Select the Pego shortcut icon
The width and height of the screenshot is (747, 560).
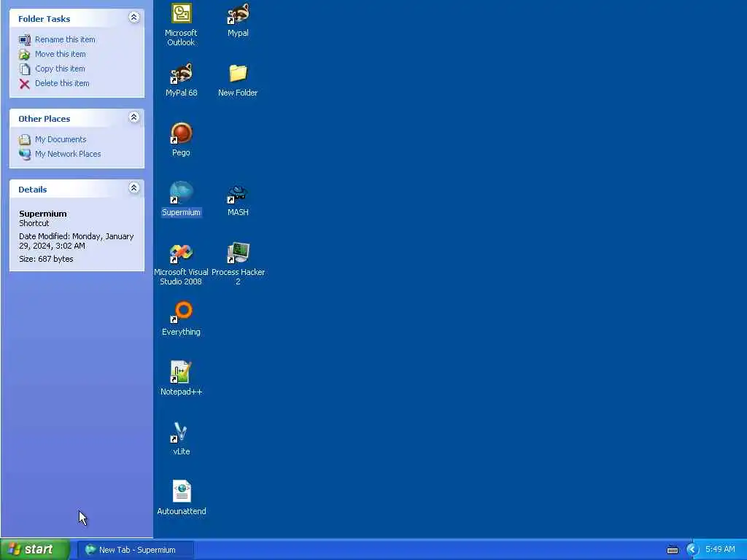tap(181, 133)
